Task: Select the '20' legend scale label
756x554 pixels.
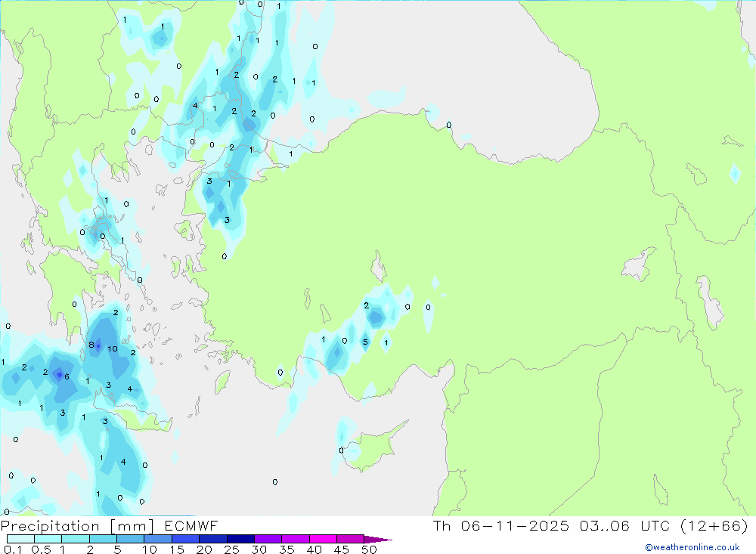Action: pyautogui.click(x=204, y=549)
